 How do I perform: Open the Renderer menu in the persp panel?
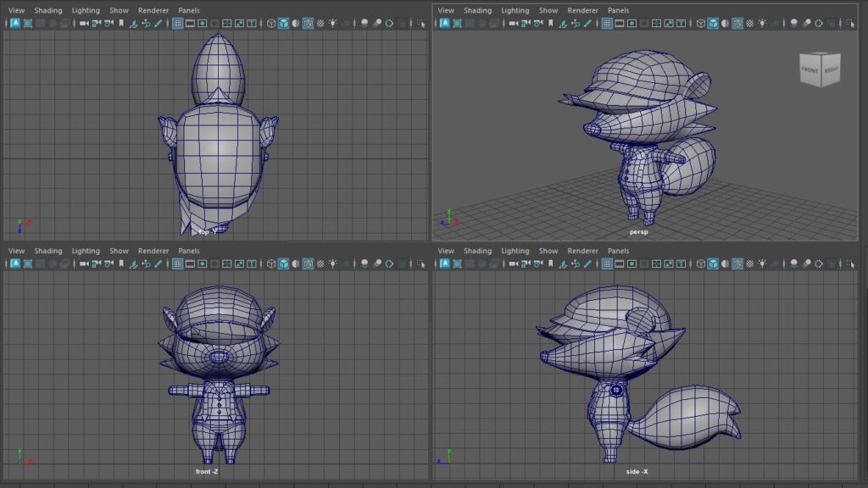(583, 10)
